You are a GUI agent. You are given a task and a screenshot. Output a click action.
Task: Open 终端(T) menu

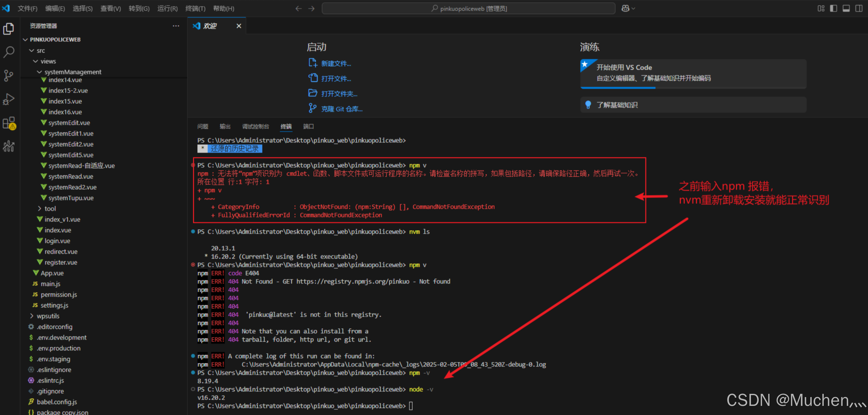tap(195, 8)
